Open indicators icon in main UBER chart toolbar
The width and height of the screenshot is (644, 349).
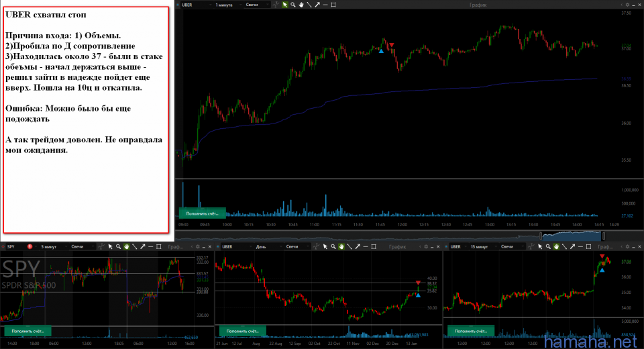[x=276, y=5]
